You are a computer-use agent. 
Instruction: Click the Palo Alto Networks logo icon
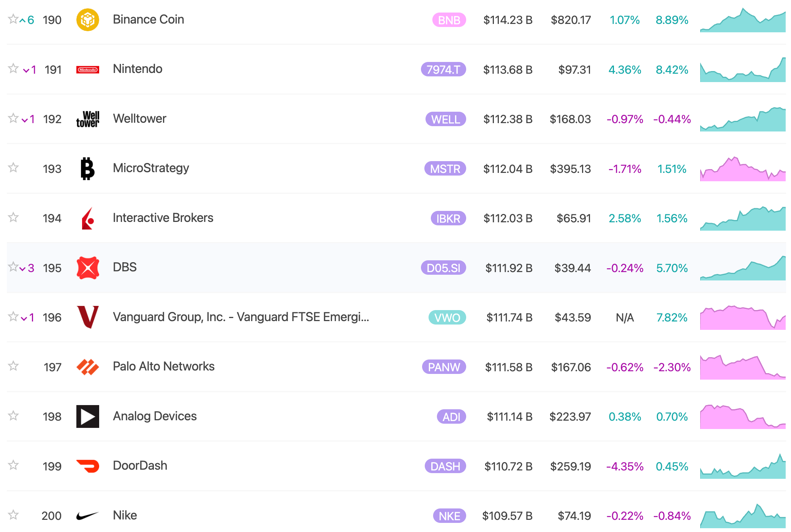coord(88,367)
